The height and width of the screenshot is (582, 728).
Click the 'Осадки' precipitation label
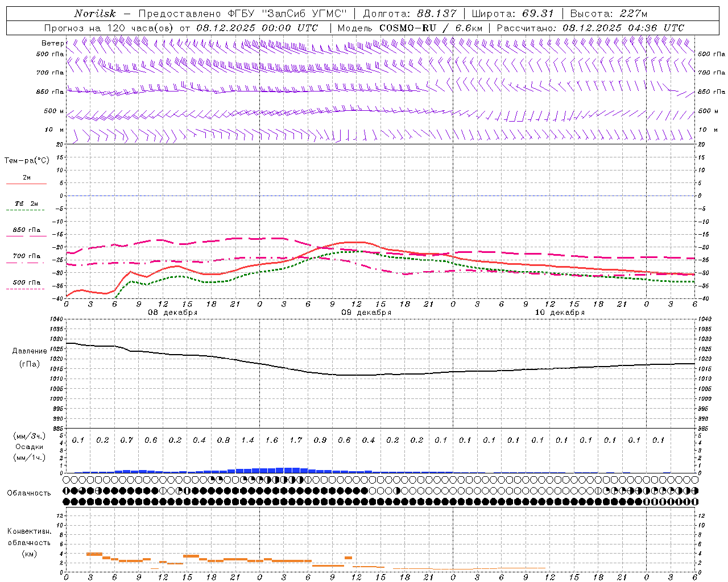pos(28,447)
